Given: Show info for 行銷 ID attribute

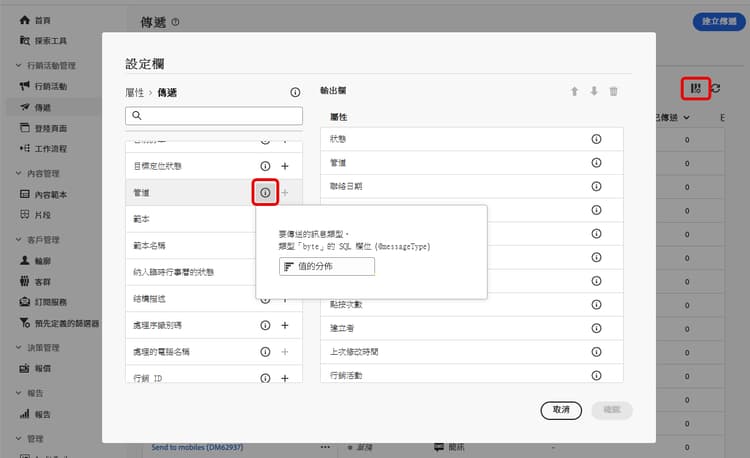Looking at the screenshot, I should (265, 378).
